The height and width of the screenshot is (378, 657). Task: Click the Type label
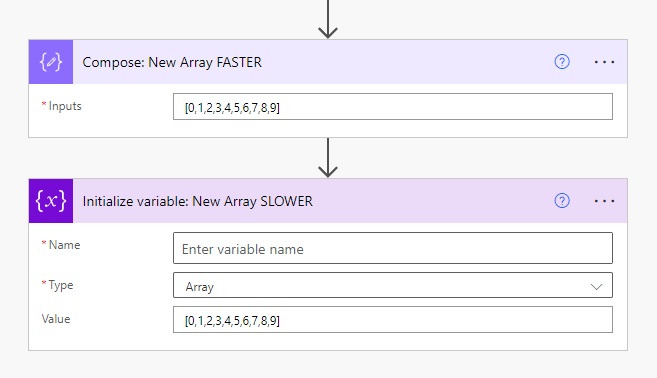pyautogui.click(x=61, y=285)
